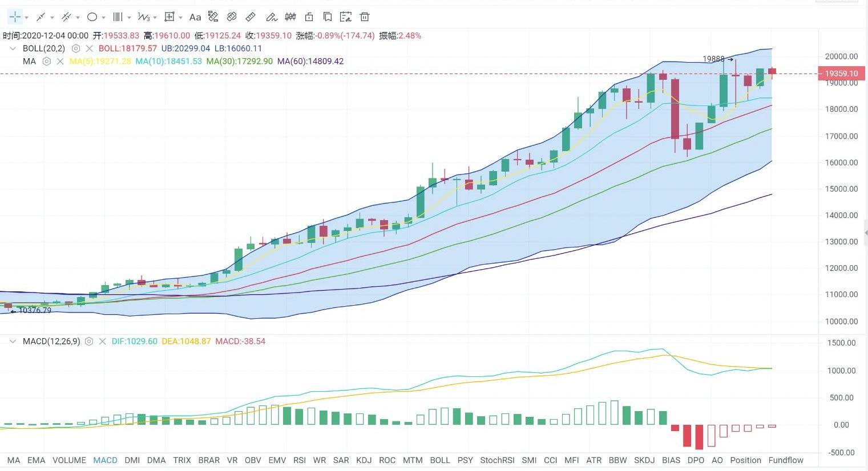The image size is (868, 471).
Task: Click the lock drawings icon
Action: coord(309,17)
